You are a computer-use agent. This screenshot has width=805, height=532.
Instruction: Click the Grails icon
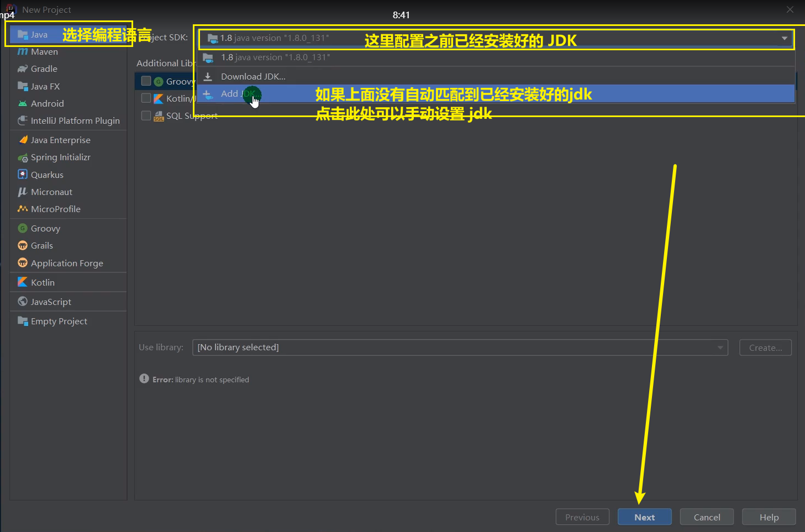pos(23,245)
